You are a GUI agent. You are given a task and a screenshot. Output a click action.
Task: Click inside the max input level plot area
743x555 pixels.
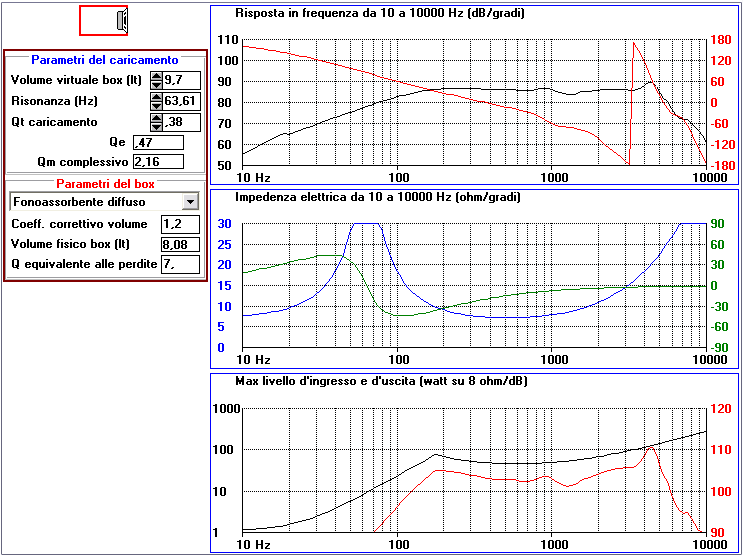click(x=474, y=470)
